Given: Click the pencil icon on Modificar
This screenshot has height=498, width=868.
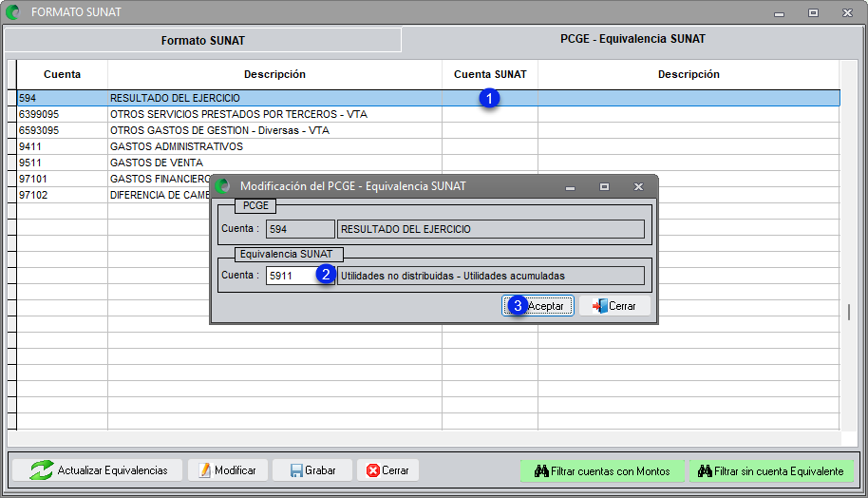Looking at the screenshot, I should (x=205, y=470).
